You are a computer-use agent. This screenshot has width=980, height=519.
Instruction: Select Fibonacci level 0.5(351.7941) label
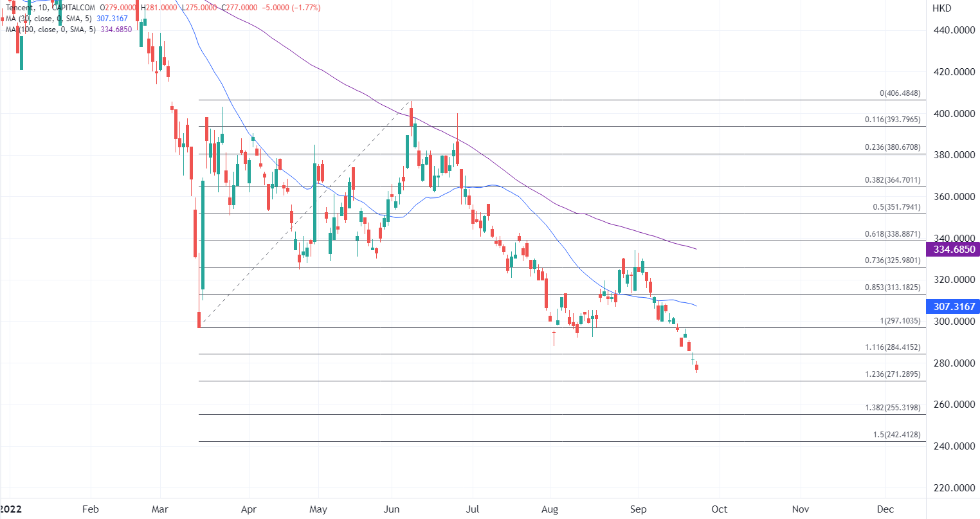tap(896, 207)
